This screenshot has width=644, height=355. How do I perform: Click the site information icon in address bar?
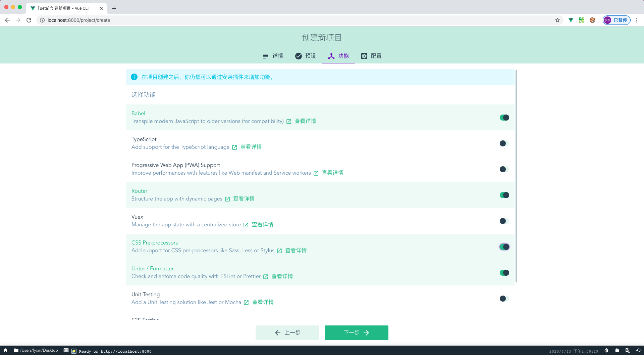(42, 20)
